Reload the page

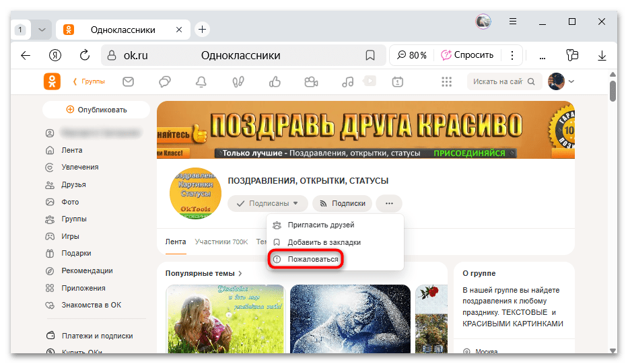point(85,55)
